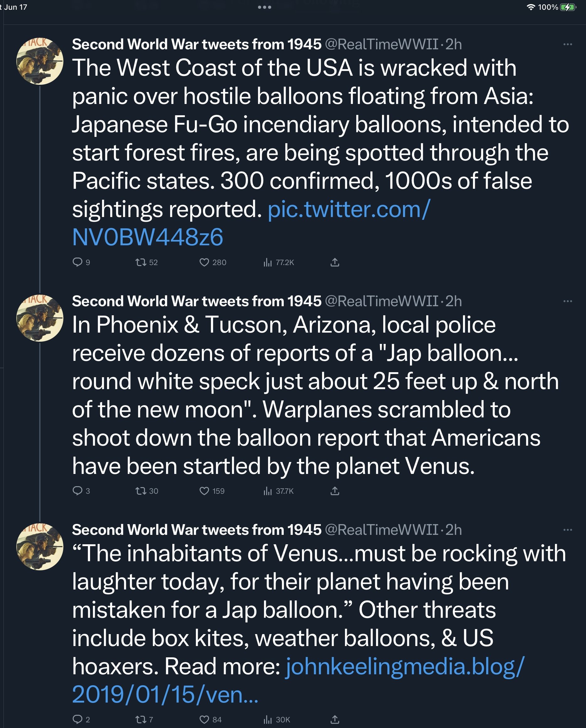This screenshot has height=728, width=586.
Task: Open more options on the Phoenix tweet
Action: coord(567,301)
